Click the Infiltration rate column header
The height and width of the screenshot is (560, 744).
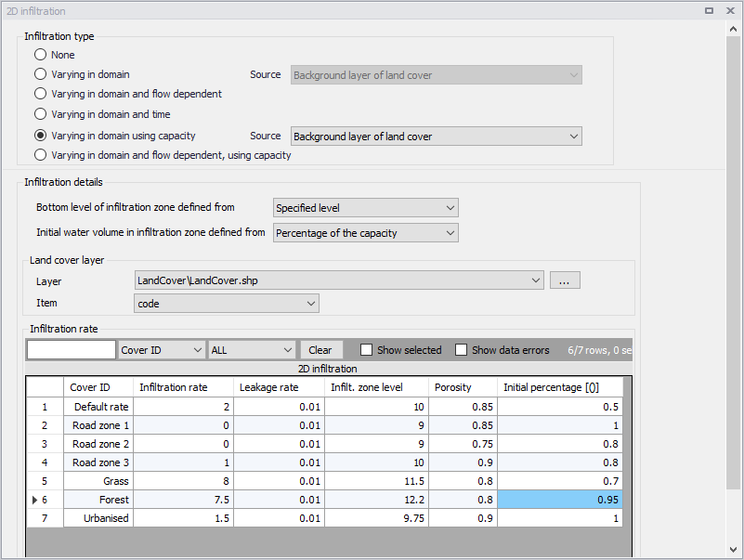[x=183, y=387]
